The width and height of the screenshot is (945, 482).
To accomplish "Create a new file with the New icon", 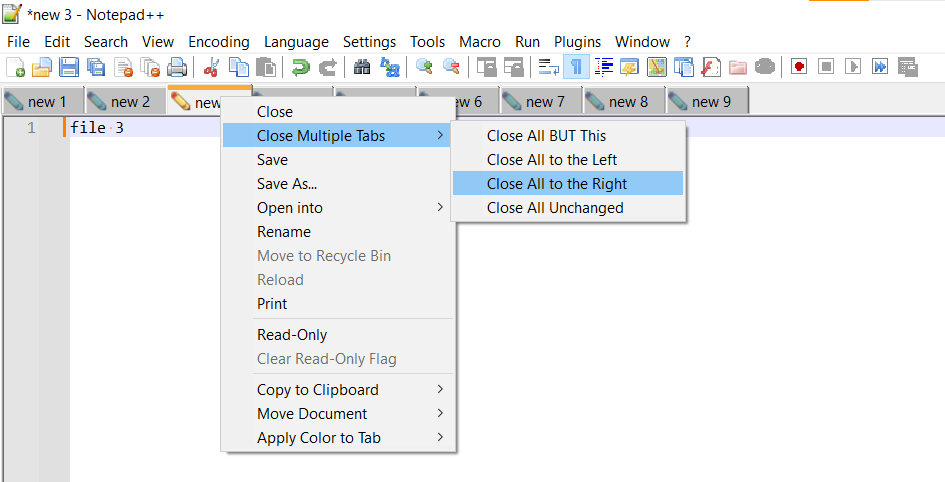I will click(16, 67).
